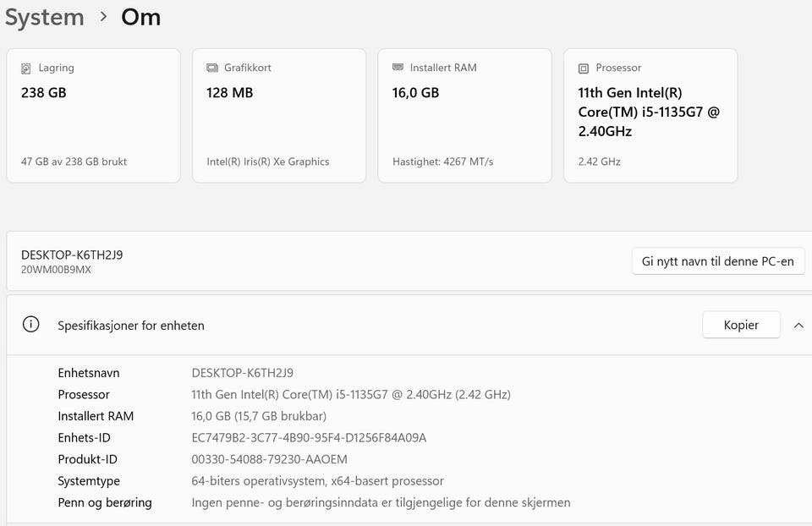Click the storage (Lagring) icon
The width and height of the screenshot is (812, 526).
[26, 68]
